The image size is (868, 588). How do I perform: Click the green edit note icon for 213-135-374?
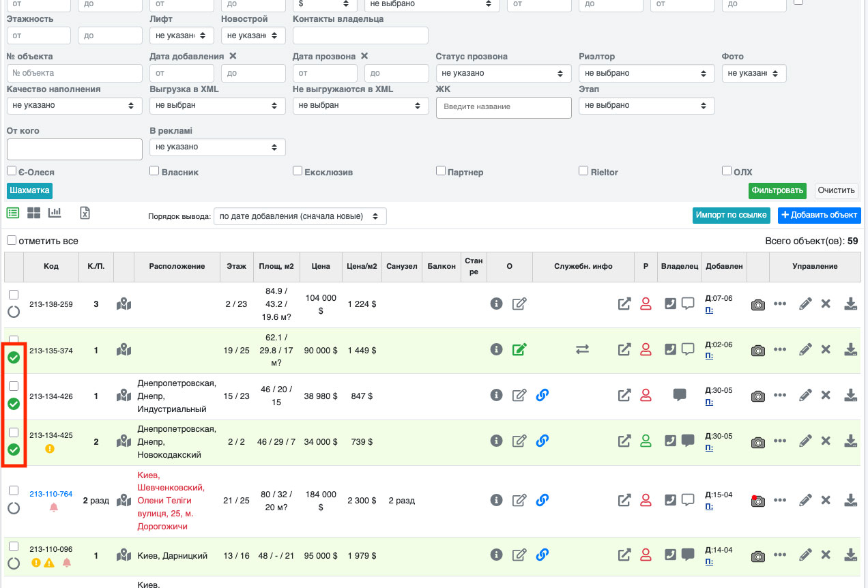(519, 349)
